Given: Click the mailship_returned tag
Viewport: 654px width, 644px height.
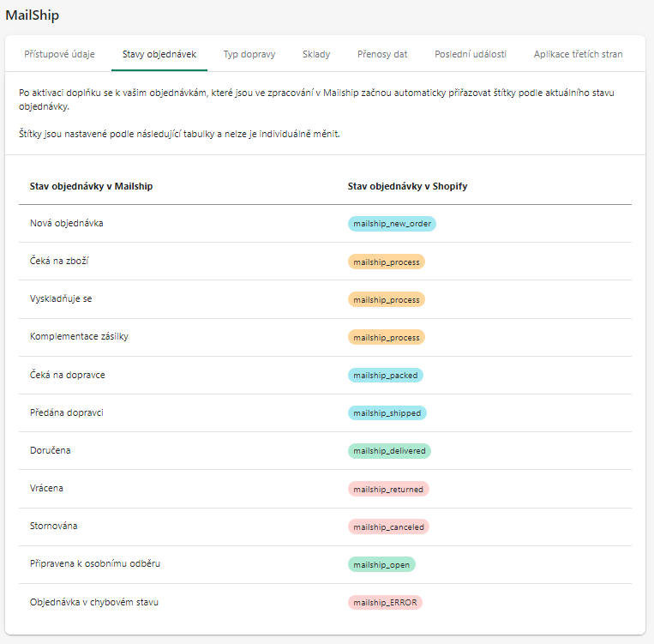Looking at the screenshot, I should [x=388, y=489].
